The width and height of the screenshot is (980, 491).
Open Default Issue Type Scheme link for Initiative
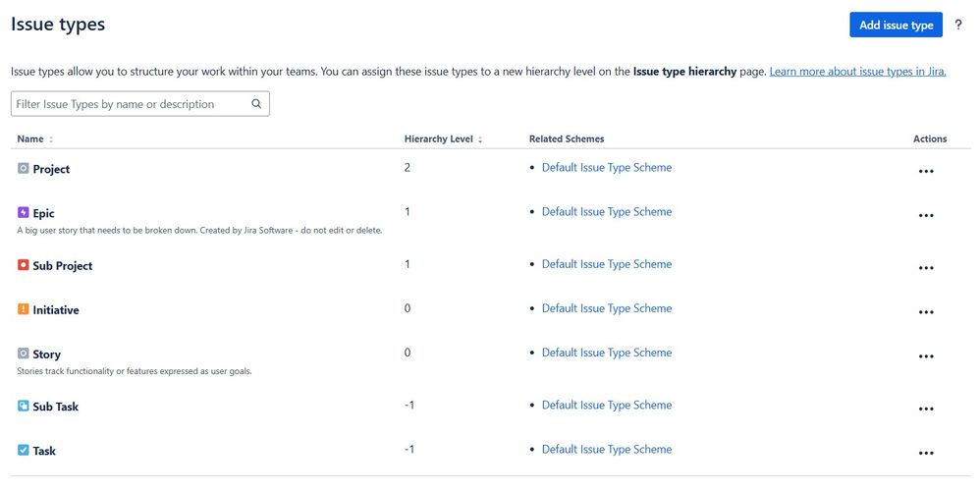click(606, 308)
